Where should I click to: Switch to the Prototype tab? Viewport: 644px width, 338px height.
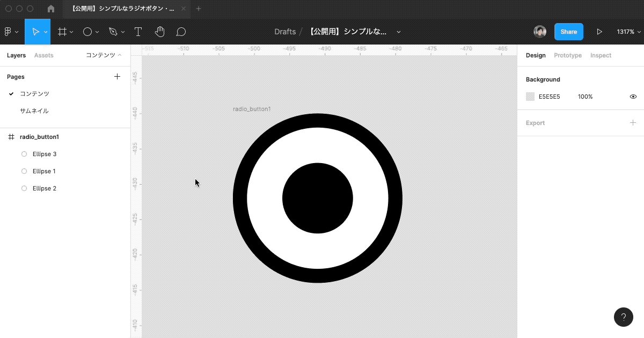click(567, 55)
